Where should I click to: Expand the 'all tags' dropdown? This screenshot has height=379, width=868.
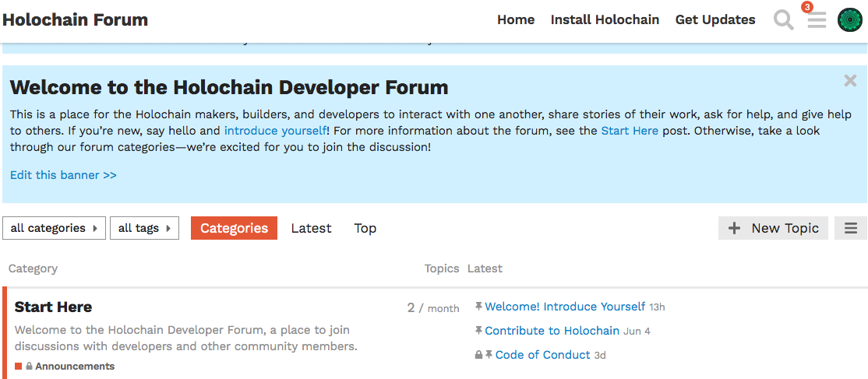[x=144, y=228]
